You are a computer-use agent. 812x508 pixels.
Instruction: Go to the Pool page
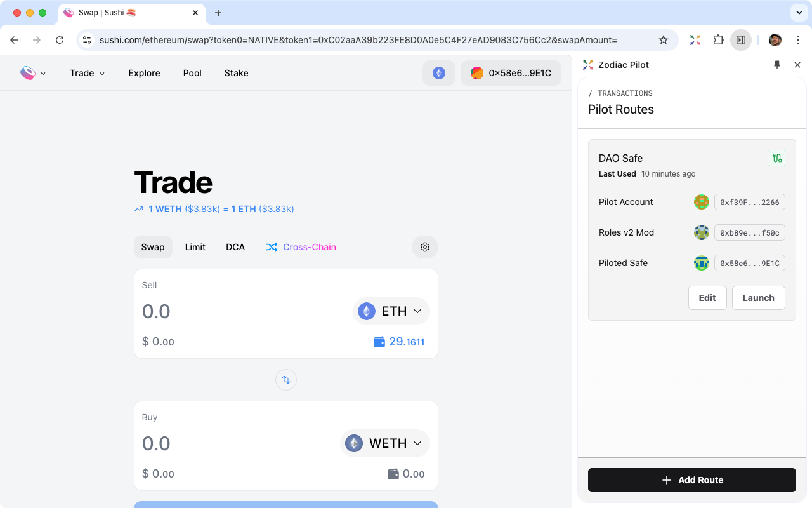click(x=192, y=73)
